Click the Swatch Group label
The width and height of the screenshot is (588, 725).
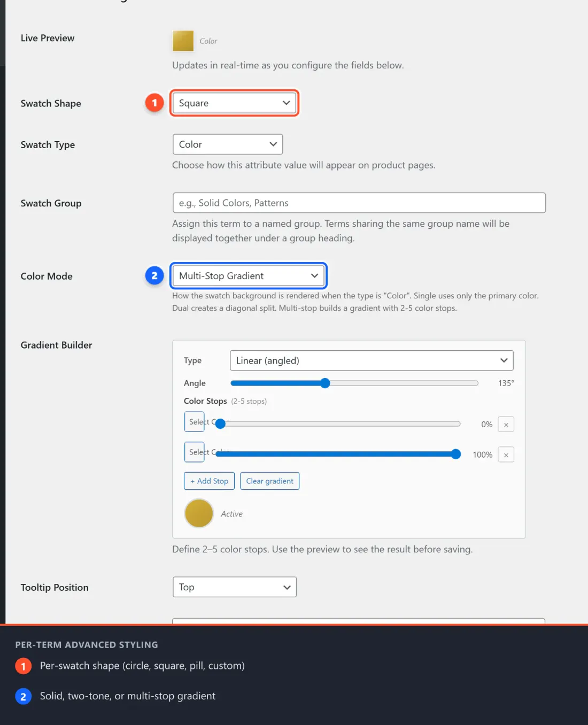pyautogui.click(x=51, y=203)
